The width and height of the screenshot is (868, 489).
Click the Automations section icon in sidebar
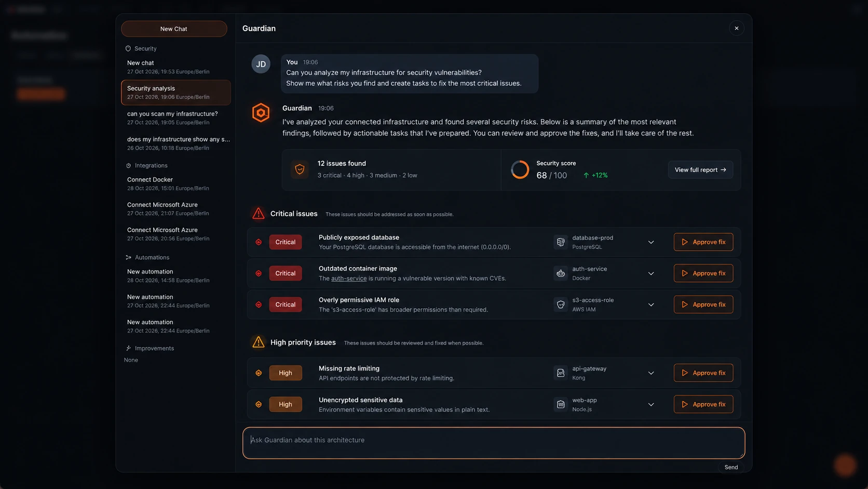click(128, 257)
